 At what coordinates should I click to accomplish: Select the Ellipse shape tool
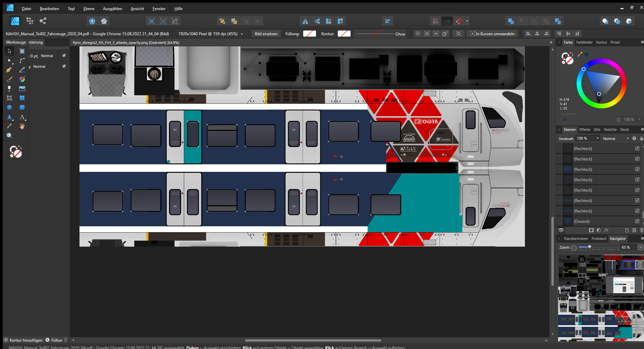(x=9, y=107)
